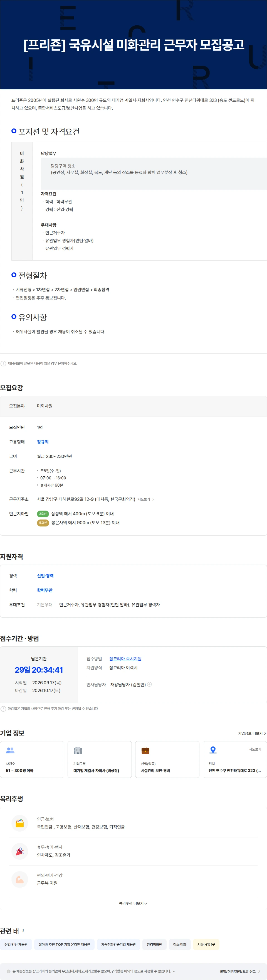
Task: Select the 서울>강남구 tag
Action: (206, 944)
